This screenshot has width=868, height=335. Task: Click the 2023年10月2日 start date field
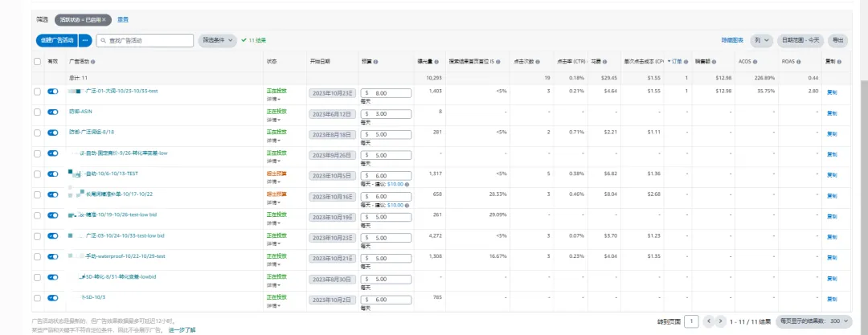coord(332,300)
